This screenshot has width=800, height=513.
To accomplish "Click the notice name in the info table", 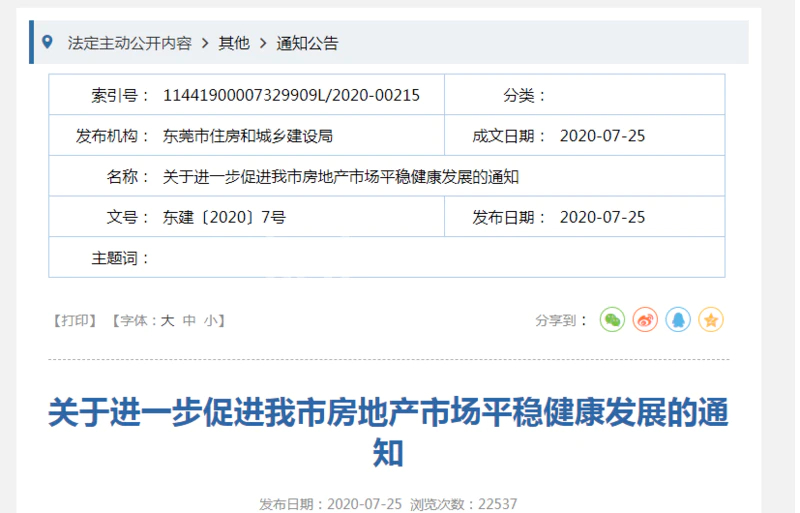I will [341, 177].
